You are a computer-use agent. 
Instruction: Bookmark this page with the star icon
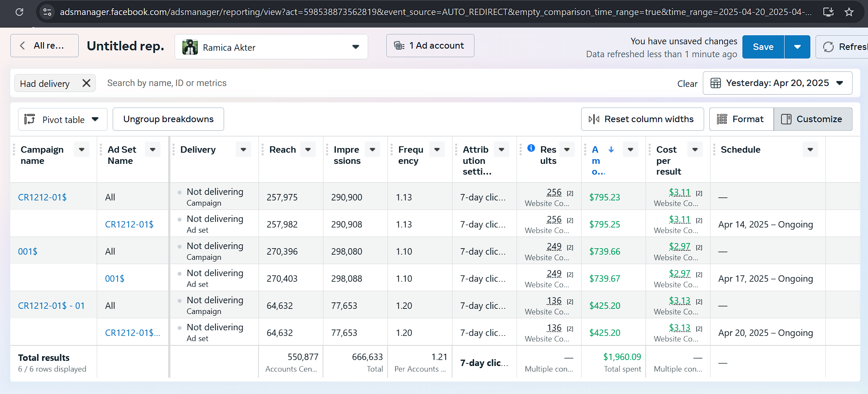[849, 12]
